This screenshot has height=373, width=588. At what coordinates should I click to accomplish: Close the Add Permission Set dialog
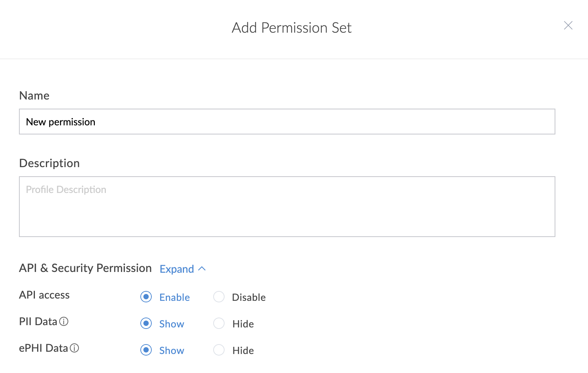568,25
